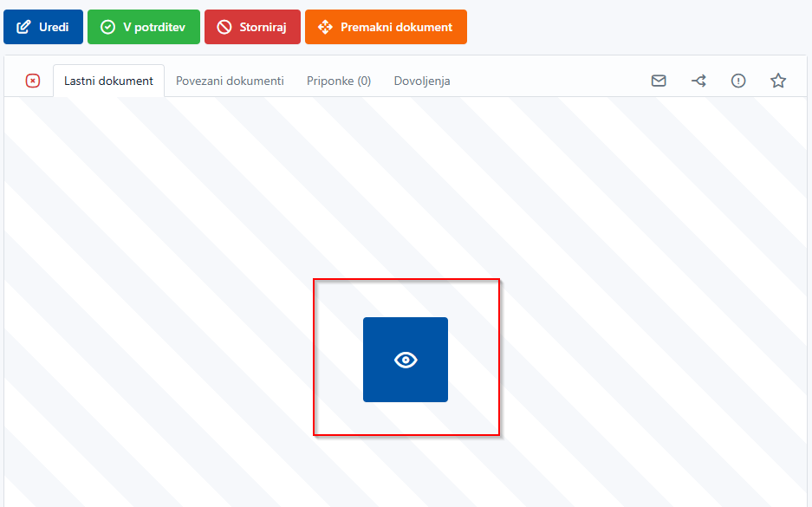Click the striped document placeholder background

[173, 260]
